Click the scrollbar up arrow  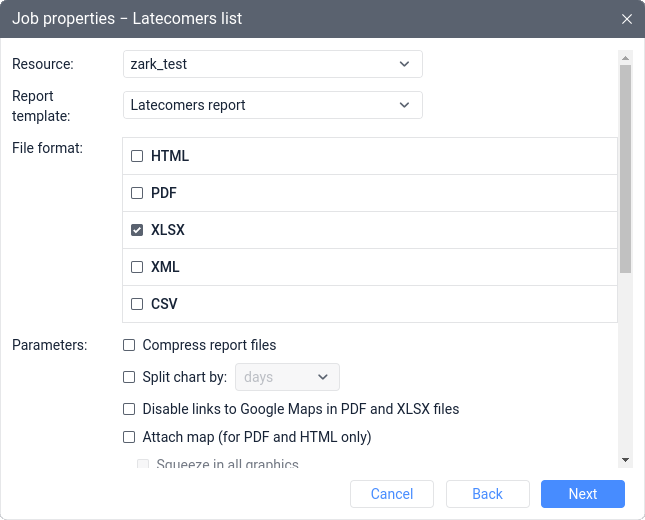click(625, 59)
